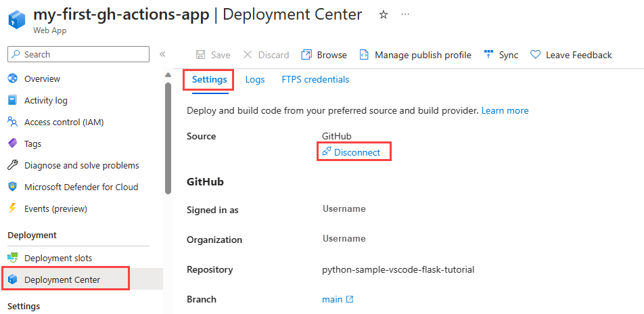Click the Sync icon in toolbar
Image resolution: width=644 pixels, height=314 pixels.
(488, 54)
